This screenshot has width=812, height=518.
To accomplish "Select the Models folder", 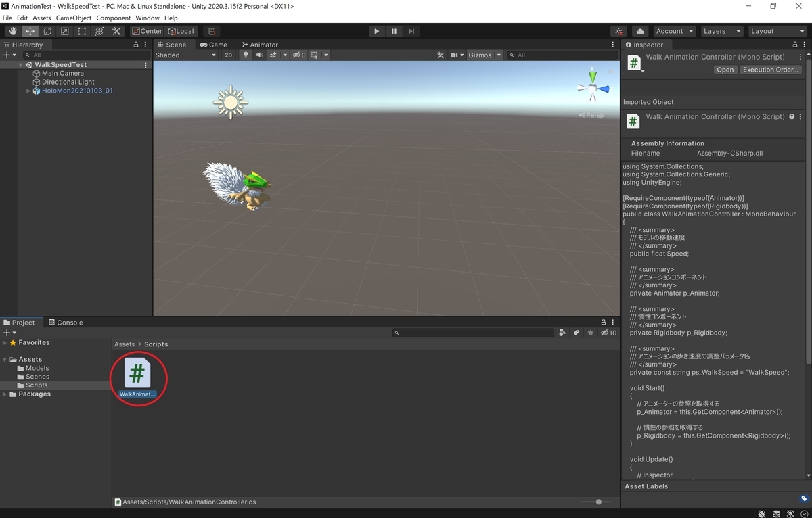I will [38, 368].
